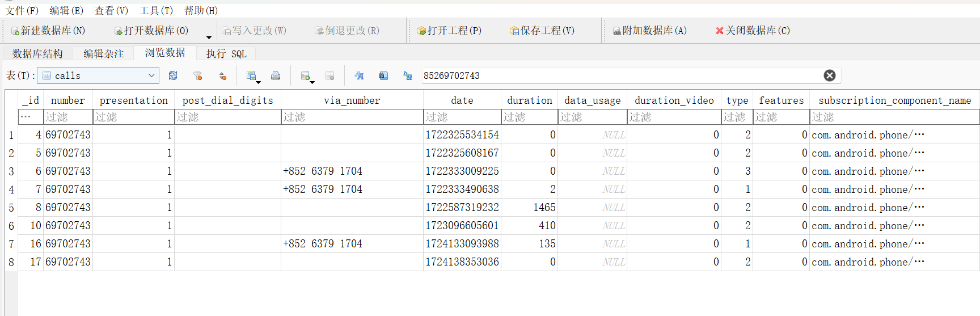Expand the arrow under the new record icon
Screen dimensions: 980x316
(x=312, y=82)
